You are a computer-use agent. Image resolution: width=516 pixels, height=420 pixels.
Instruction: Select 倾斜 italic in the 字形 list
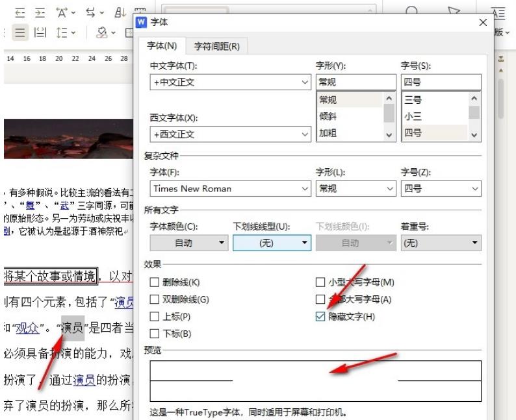click(x=350, y=116)
